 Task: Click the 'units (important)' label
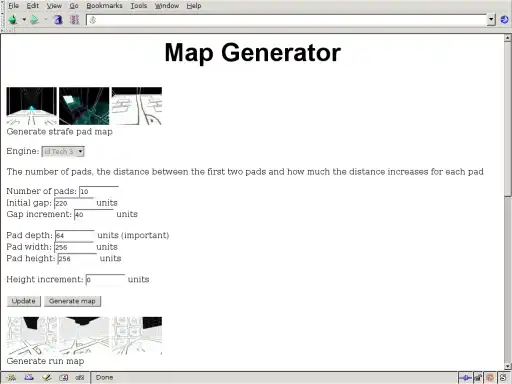[x=133, y=235]
